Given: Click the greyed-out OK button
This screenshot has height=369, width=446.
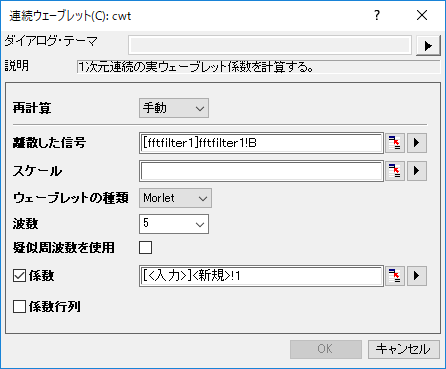Looking at the screenshot, I should 326,349.
